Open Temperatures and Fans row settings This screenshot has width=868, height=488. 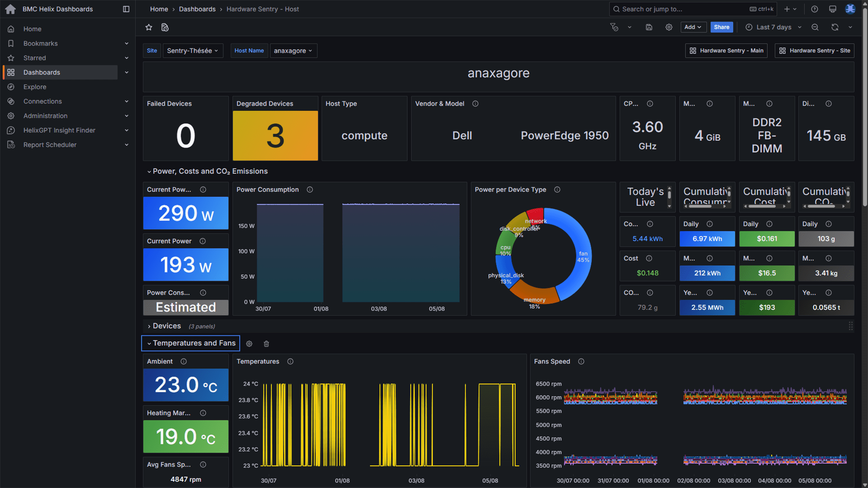(249, 344)
